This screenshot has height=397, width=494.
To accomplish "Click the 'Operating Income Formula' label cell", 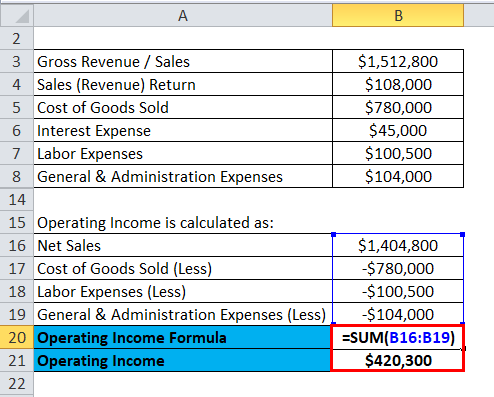I will pyautogui.click(x=182, y=337).
